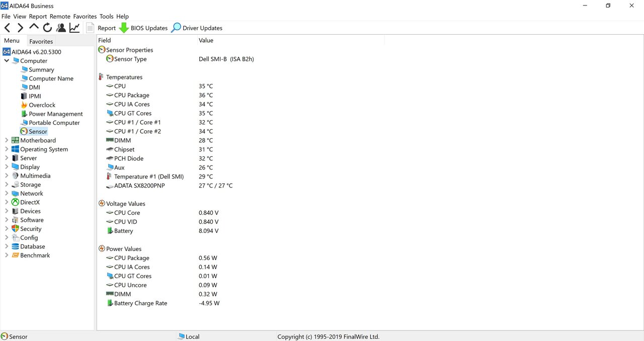Open the File menu
Viewport: 644px width, 341px height.
(x=6, y=17)
